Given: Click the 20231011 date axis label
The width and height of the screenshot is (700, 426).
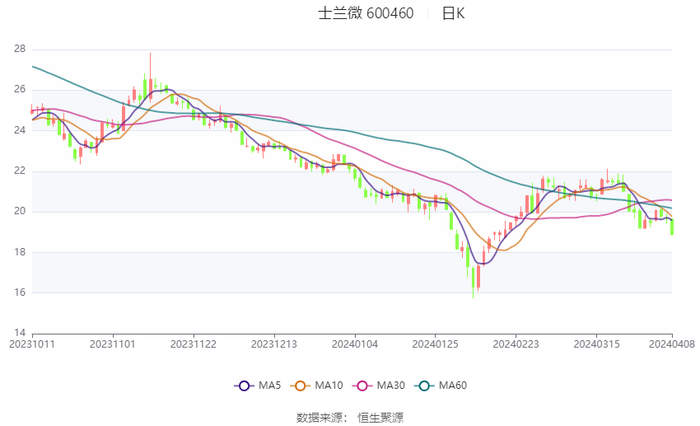Looking at the screenshot, I should tap(32, 344).
